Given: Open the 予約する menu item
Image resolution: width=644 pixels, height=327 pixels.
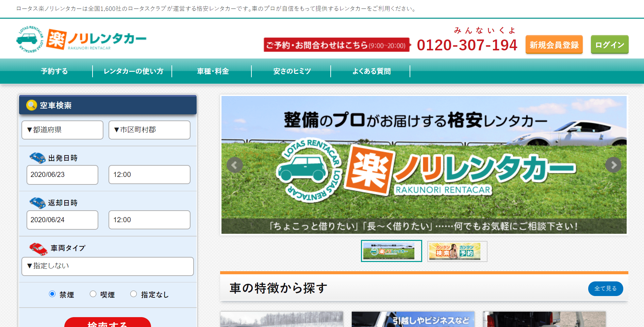Looking at the screenshot, I should [54, 71].
